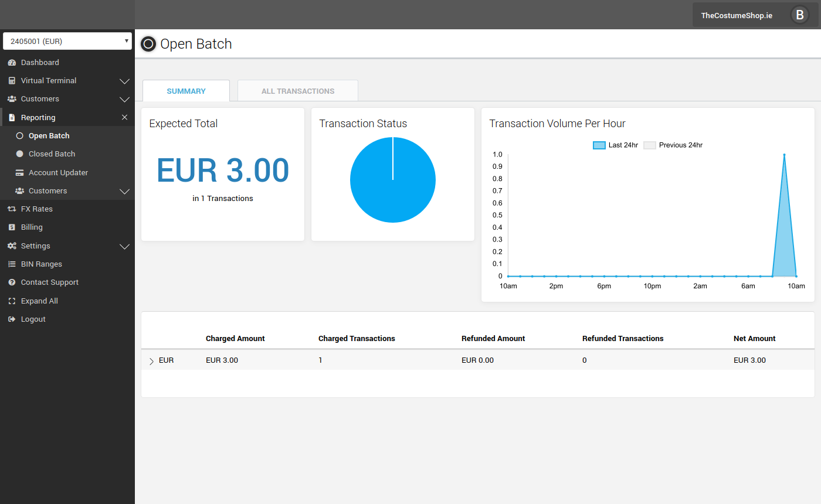Click the Expand All arrows icon
The width and height of the screenshot is (821, 504).
(12, 301)
